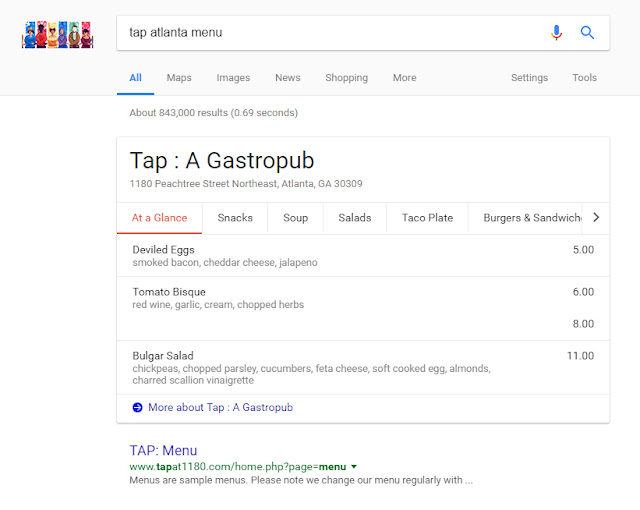
Task: Click the www.tapat1180.com green URL
Action: [238, 466]
